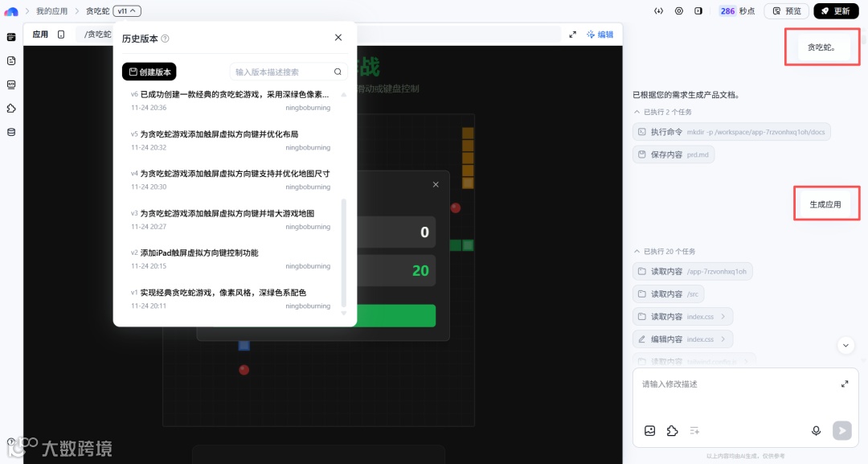This screenshot has width=868, height=464.
Task: Open the pages panel icon in left sidebar
Action: pyautogui.click(x=11, y=37)
